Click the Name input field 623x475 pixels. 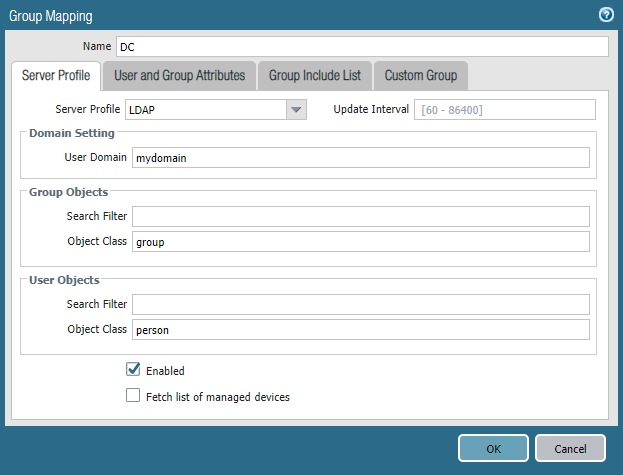[361, 47]
